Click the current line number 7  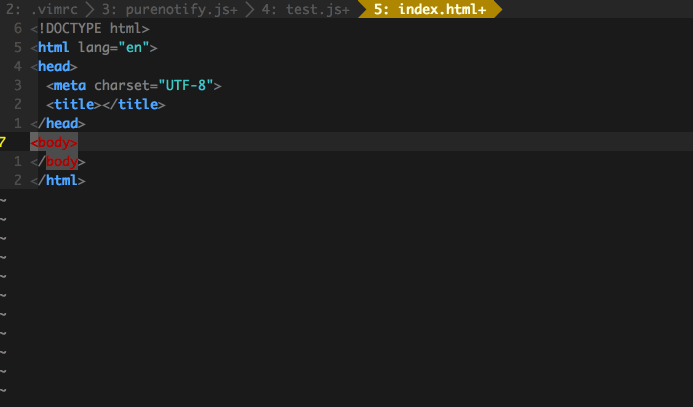coord(3,142)
